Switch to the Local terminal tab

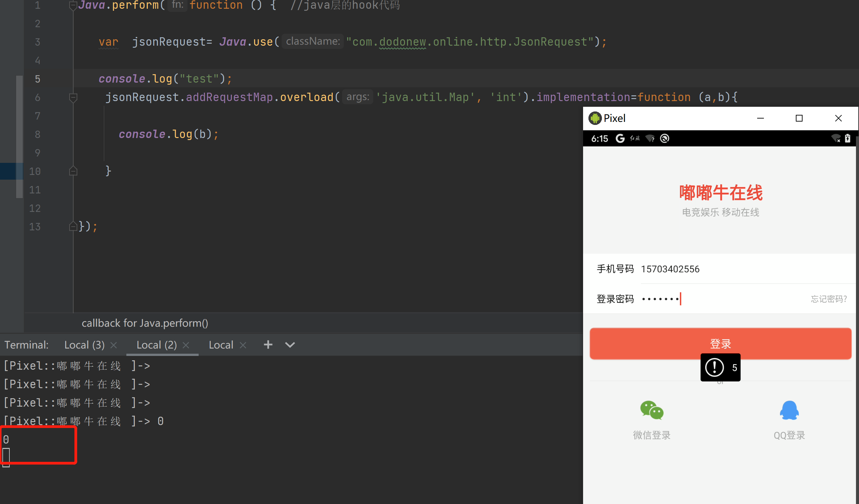pyautogui.click(x=221, y=345)
